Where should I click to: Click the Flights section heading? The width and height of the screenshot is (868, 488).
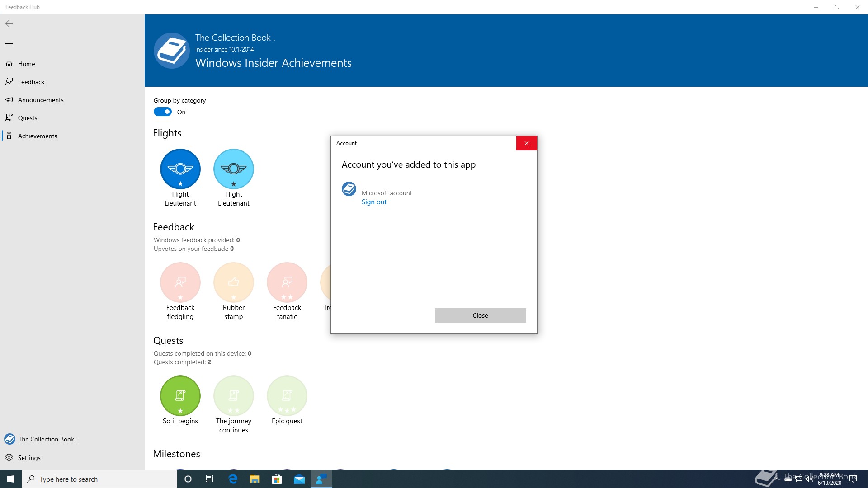tap(167, 133)
